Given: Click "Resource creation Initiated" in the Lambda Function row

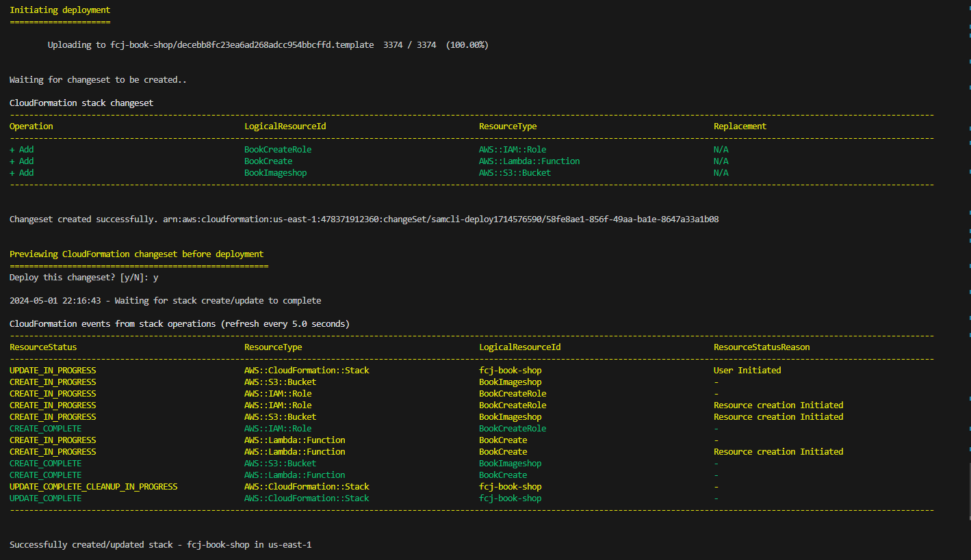Looking at the screenshot, I should pyautogui.click(x=778, y=452).
